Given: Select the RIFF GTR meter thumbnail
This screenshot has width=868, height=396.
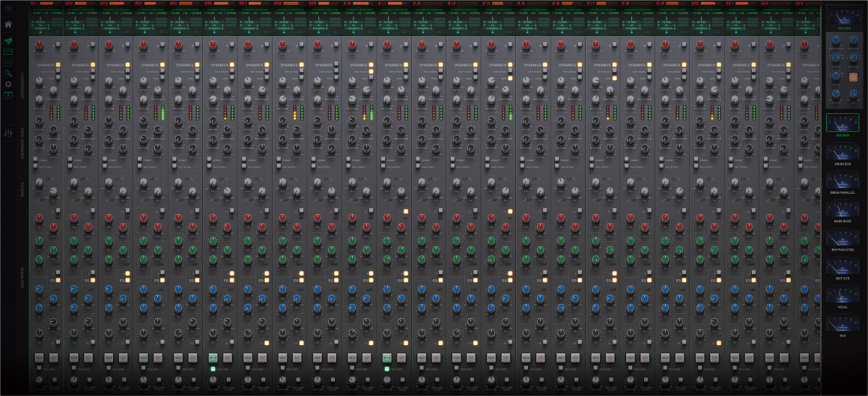Looking at the screenshot, I should 843,266.
